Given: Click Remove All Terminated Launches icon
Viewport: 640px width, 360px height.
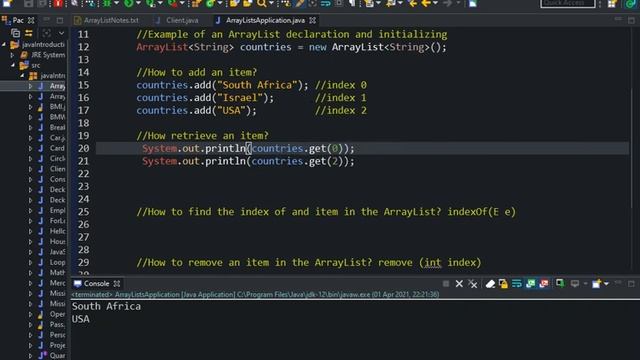Looking at the screenshot, I should click(x=473, y=283).
